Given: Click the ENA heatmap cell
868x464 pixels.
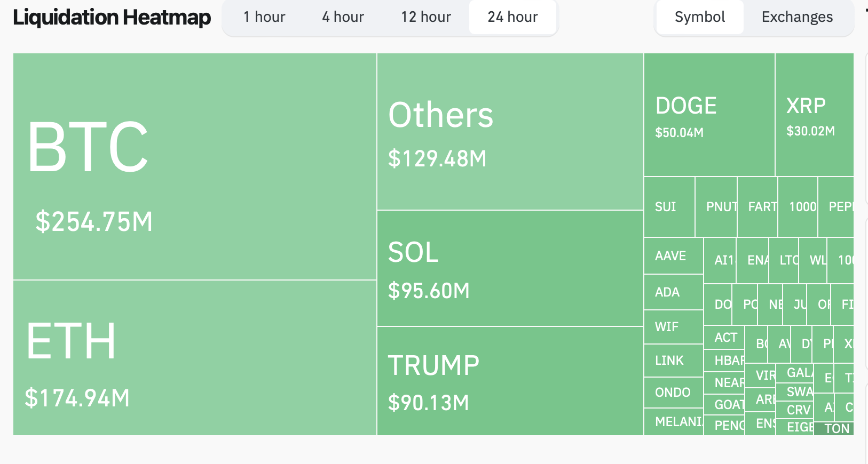Looking at the screenshot, I should 753,260.
